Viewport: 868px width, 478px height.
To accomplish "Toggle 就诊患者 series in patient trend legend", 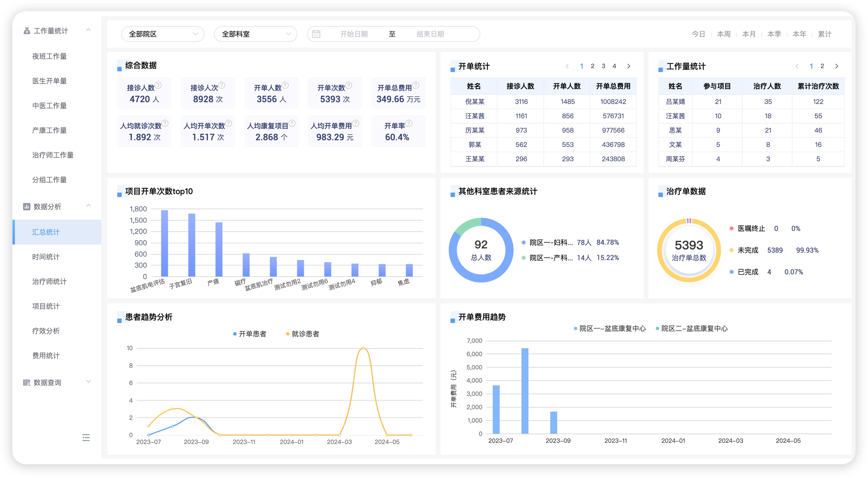I will point(303,334).
